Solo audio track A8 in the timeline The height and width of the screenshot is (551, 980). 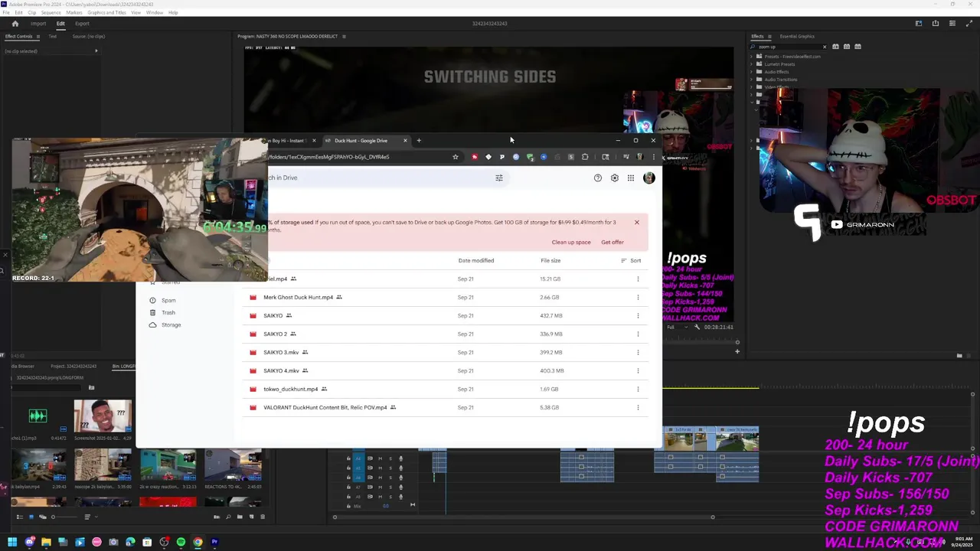390,497
